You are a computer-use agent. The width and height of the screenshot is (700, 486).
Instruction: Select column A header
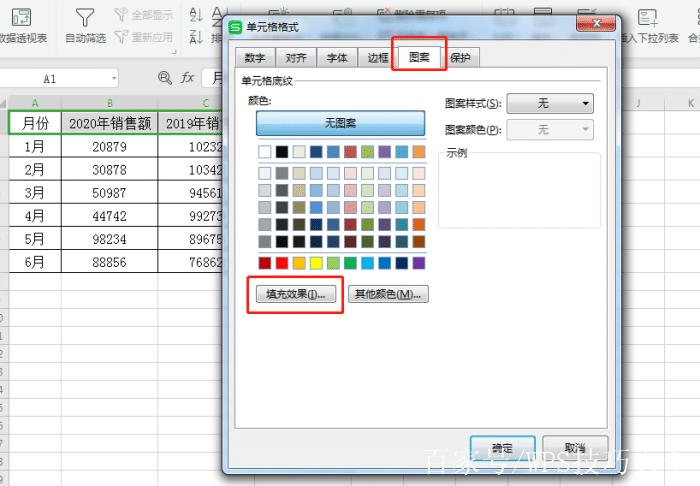click(x=35, y=103)
